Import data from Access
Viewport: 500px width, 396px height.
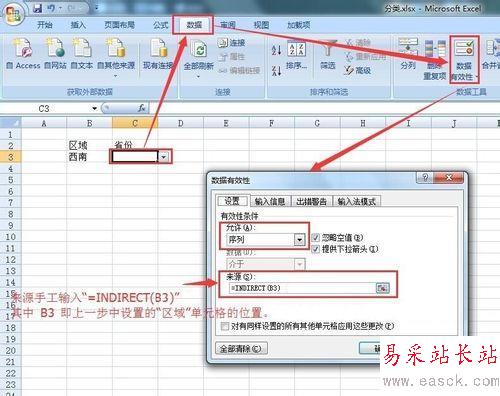23,53
